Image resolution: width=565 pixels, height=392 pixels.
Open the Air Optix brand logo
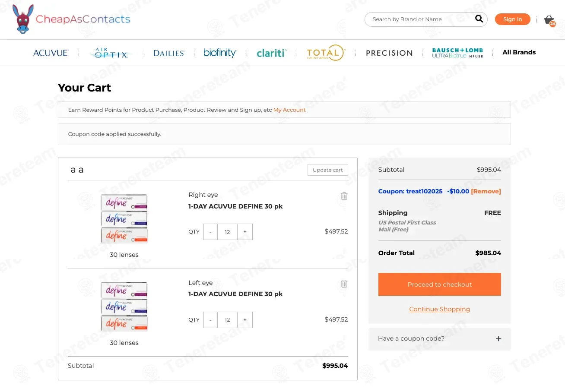point(111,53)
